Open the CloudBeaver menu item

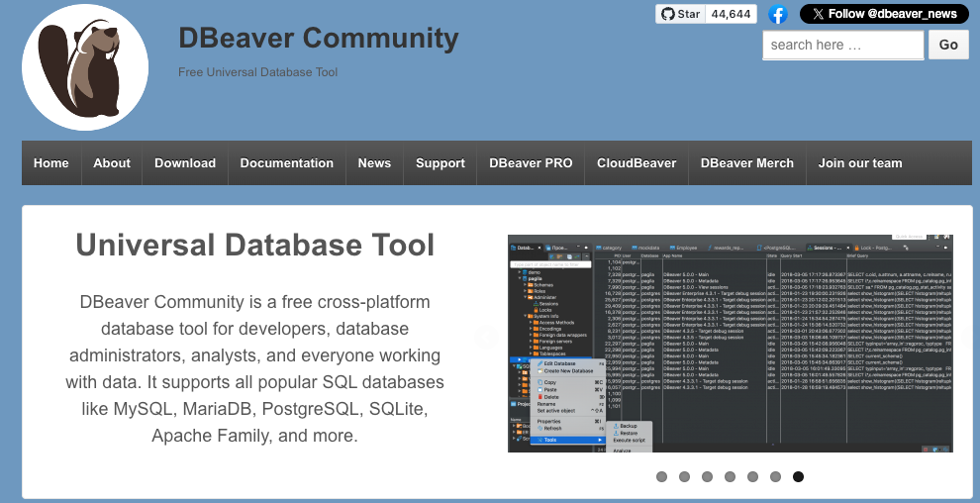click(637, 163)
